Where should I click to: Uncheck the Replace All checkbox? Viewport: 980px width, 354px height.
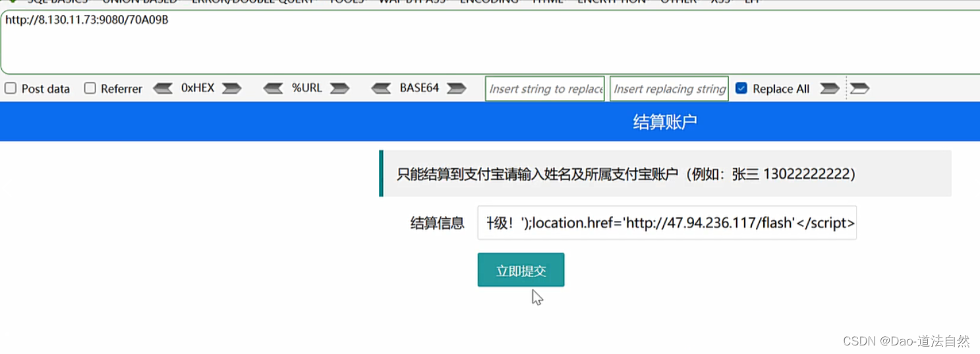click(741, 88)
